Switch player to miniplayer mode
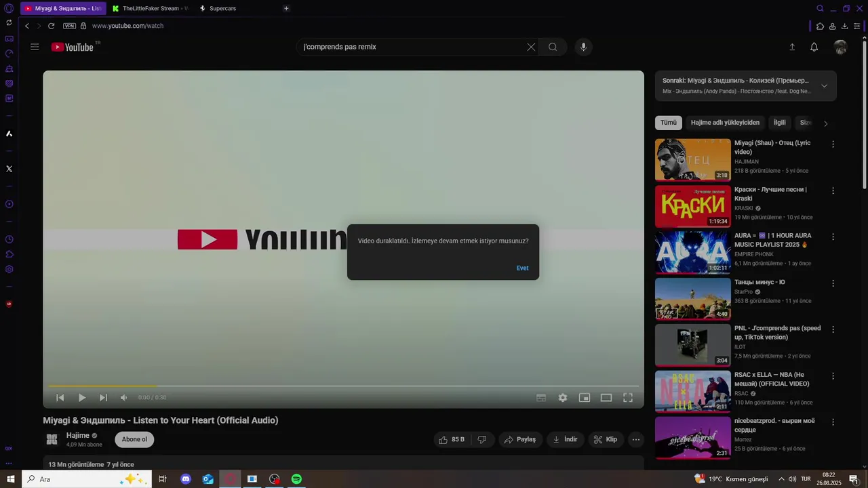Image resolution: width=868 pixels, height=488 pixels. pos(585,398)
